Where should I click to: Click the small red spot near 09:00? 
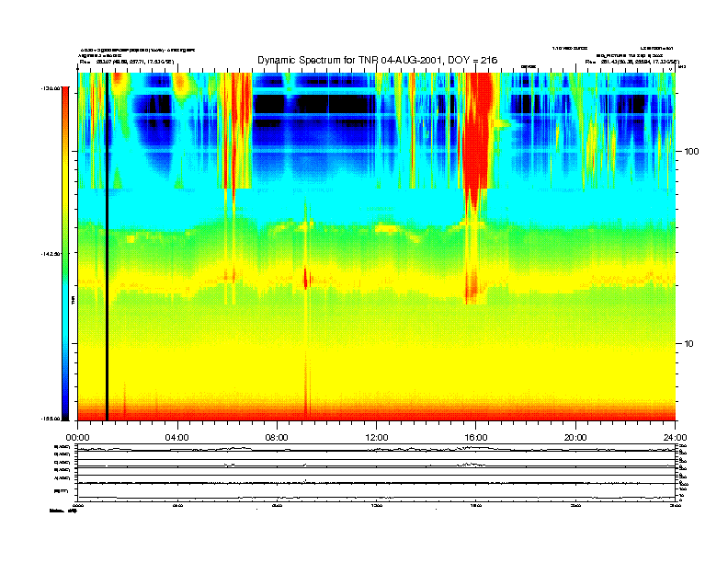click(306, 279)
